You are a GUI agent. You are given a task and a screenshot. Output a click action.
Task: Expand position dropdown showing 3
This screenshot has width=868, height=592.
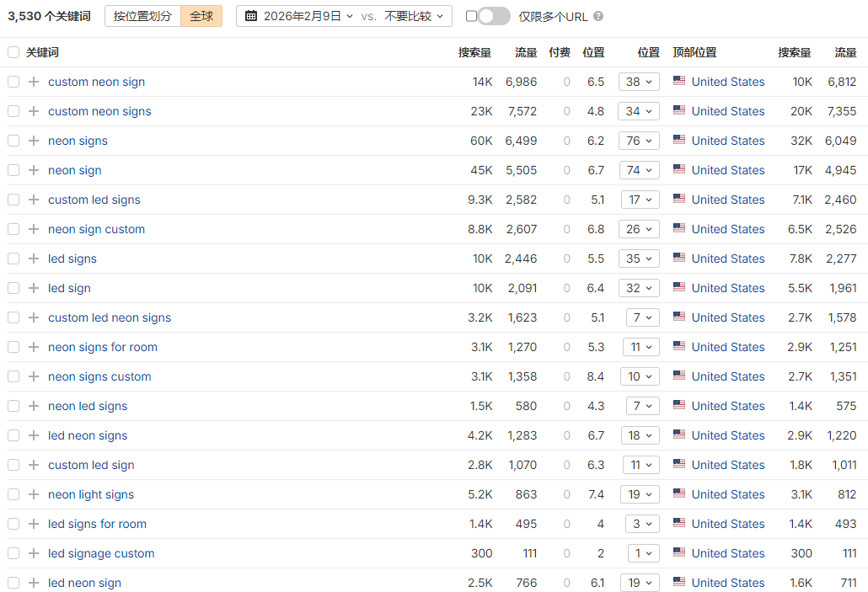[642, 524]
